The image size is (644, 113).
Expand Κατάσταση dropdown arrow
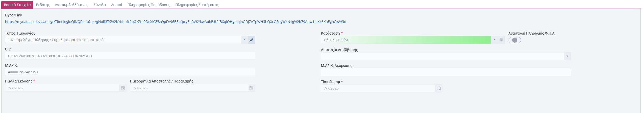[x=494, y=40]
